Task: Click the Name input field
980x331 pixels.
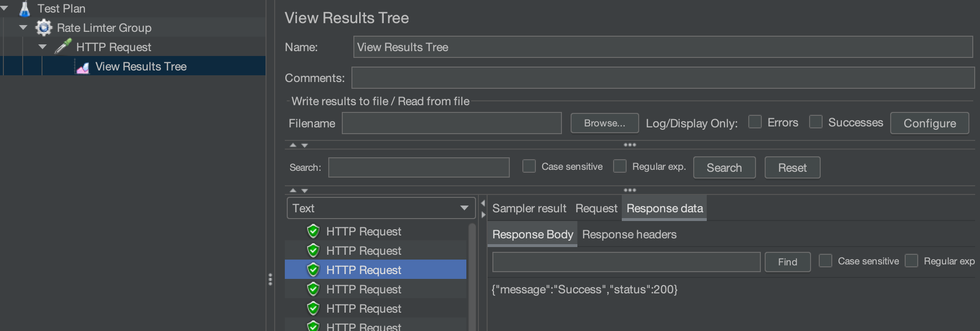Action: click(x=663, y=47)
